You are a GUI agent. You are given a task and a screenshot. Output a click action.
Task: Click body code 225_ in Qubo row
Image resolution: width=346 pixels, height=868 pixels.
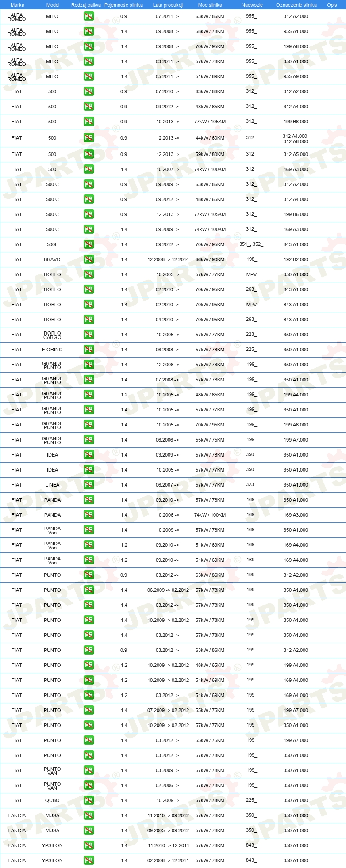(251, 800)
